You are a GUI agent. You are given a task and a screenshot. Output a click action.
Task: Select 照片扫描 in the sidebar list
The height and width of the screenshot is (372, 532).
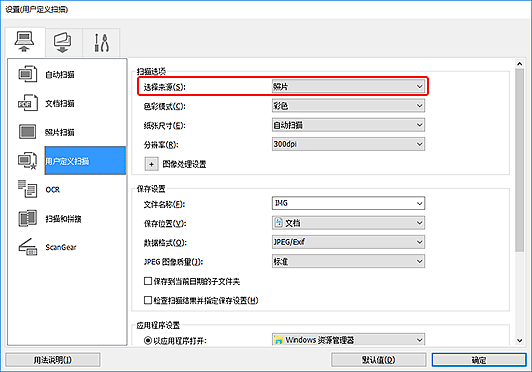[60, 132]
